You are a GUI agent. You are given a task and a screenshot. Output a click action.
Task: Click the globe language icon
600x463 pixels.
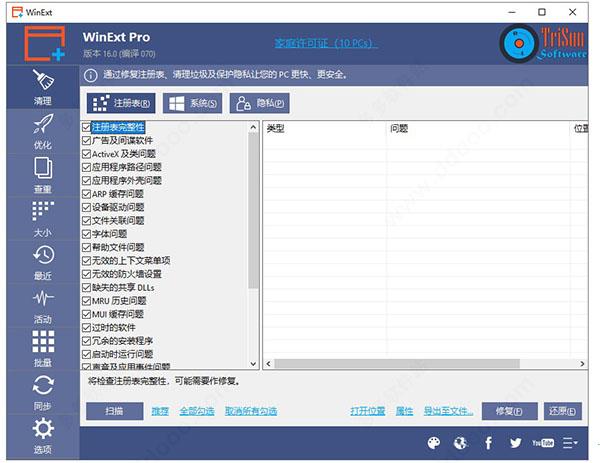point(460,443)
